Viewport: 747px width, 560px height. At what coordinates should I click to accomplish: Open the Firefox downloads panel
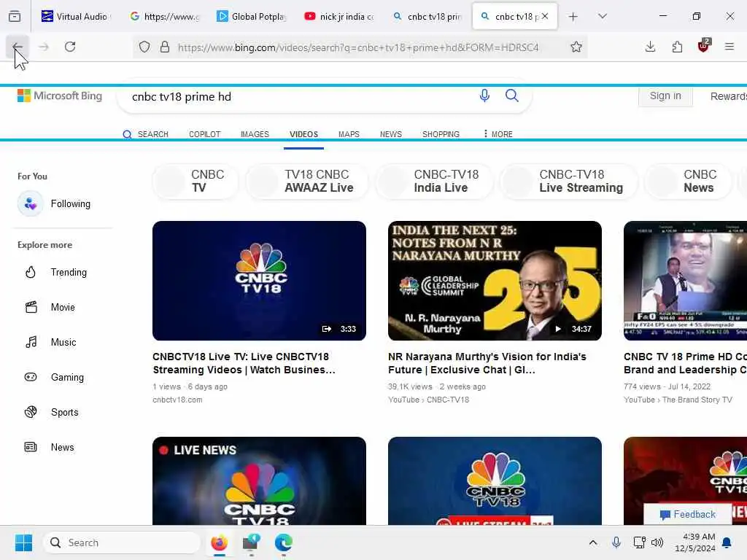click(x=650, y=47)
